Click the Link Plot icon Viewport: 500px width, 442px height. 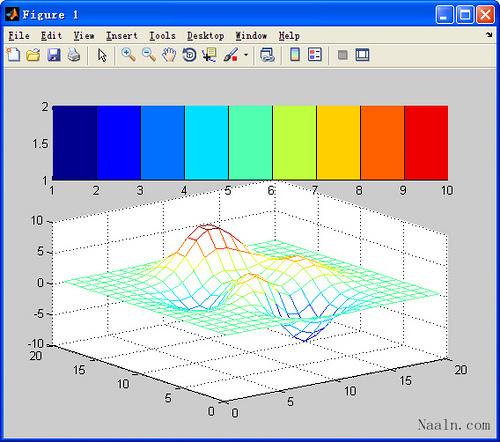pyautogui.click(x=267, y=55)
